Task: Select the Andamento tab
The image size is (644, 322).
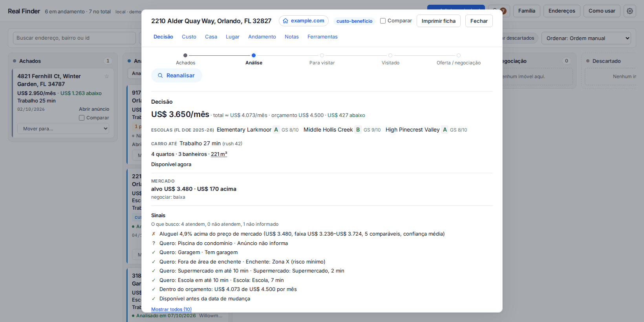Action: (x=262, y=37)
